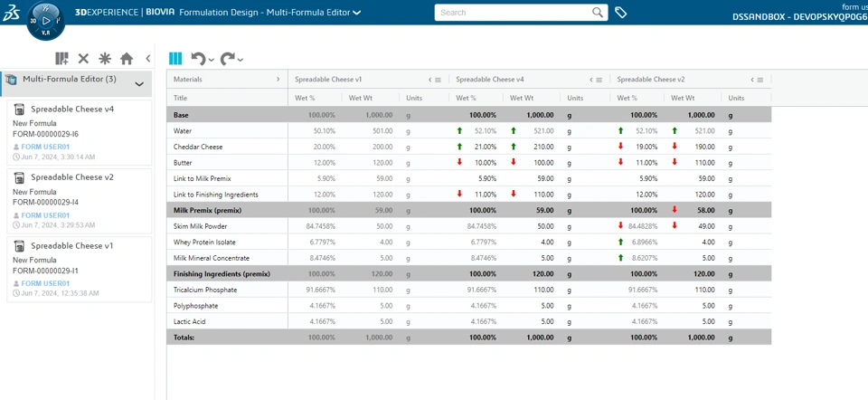This screenshot has height=400, width=868.
Task: Select the Lactic Acid row
Action: (x=469, y=321)
